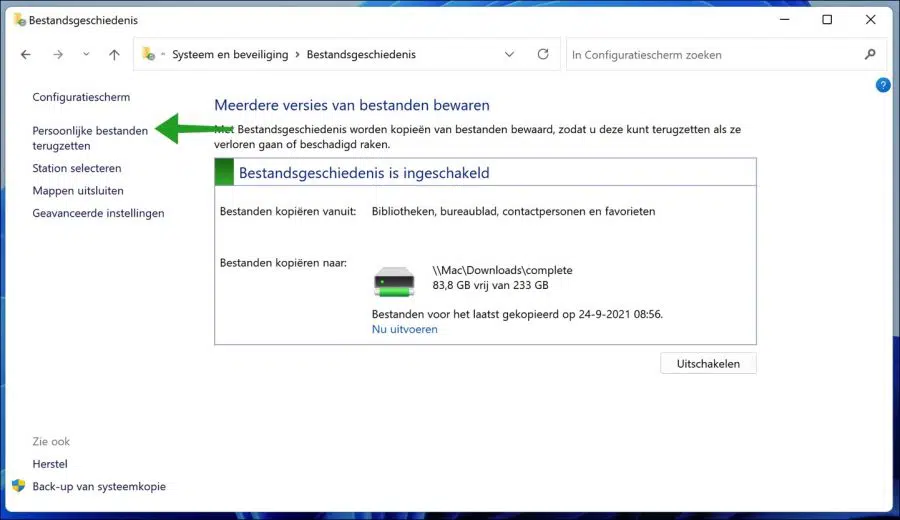
Task: Open Geavanceerde instellingen
Action: (x=98, y=213)
